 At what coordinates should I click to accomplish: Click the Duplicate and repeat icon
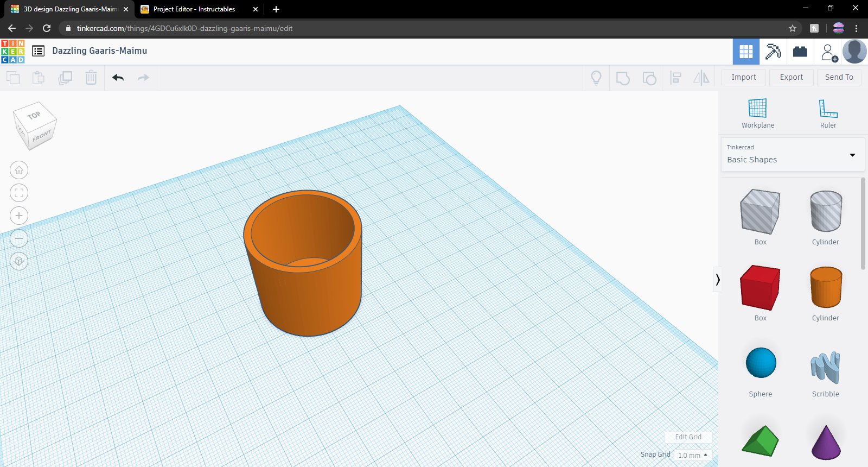tap(65, 78)
